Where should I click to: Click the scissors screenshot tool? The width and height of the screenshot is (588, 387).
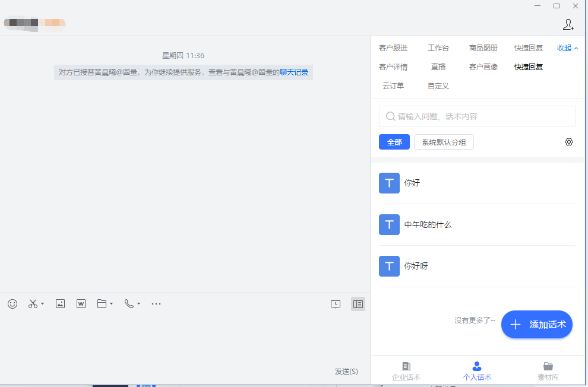pos(33,304)
